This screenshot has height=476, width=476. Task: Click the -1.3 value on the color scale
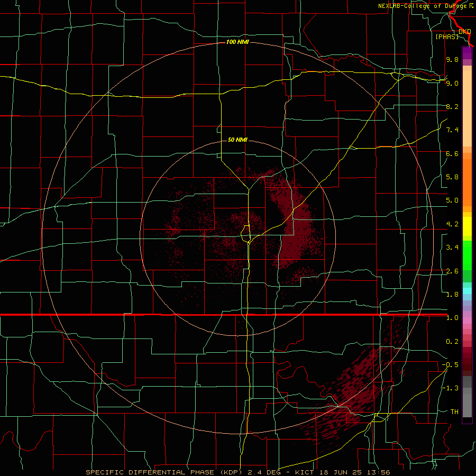[x=450, y=388]
